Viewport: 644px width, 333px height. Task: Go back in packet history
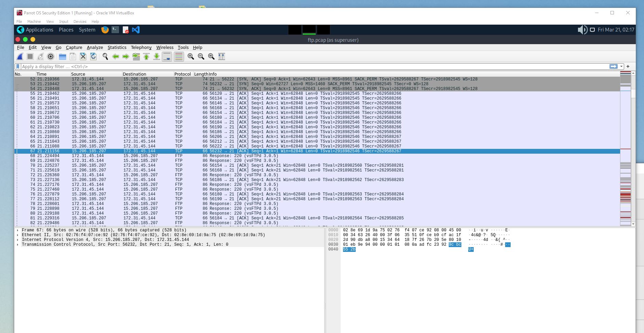point(116,56)
